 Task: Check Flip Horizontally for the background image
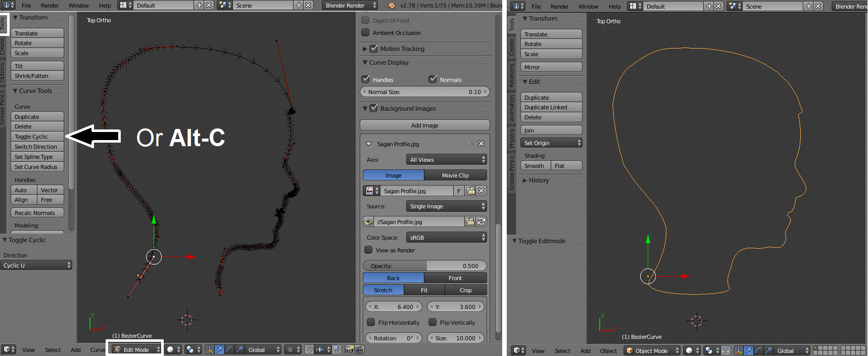(x=371, y=322)
